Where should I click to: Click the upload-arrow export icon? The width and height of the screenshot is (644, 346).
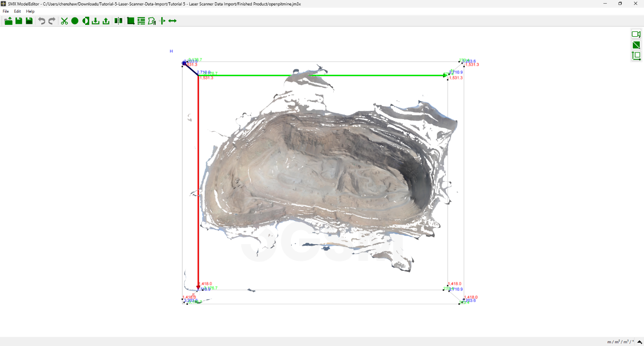click(x=106, y=21)
